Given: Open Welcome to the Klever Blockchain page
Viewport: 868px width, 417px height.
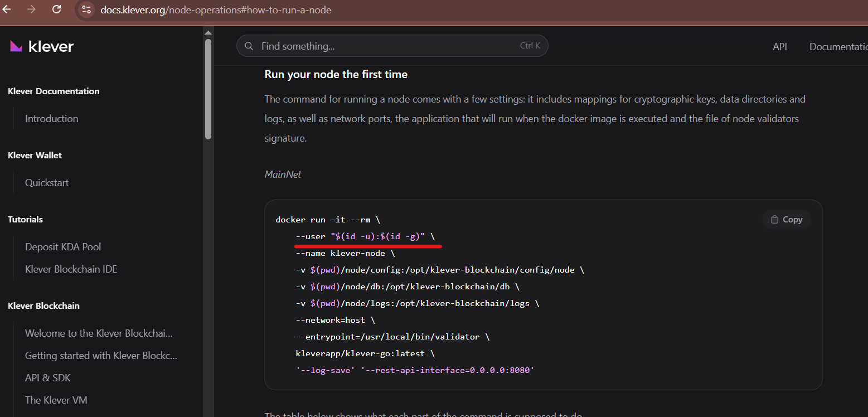Looking at the screenshot, I should (99, 333).
